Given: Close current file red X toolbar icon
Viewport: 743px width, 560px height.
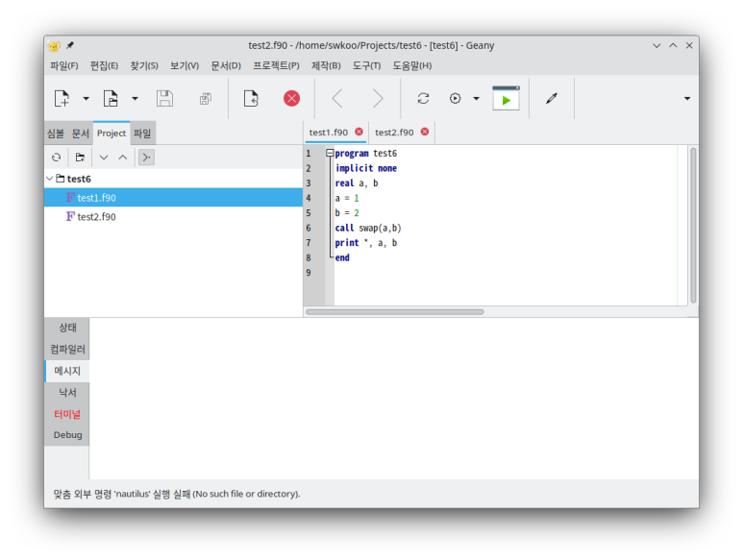Looking at the screenshot, I should pyautogui.click(x=291, y=99).
